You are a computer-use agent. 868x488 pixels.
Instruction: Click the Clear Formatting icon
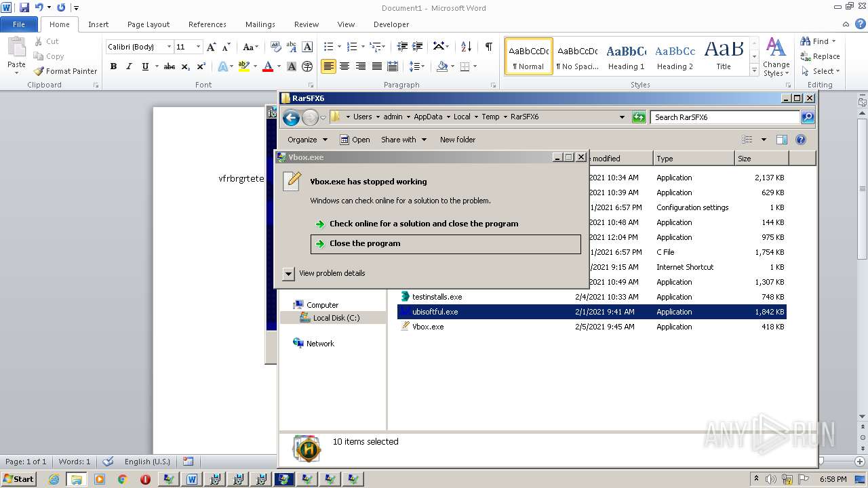(x=275, y=47)
